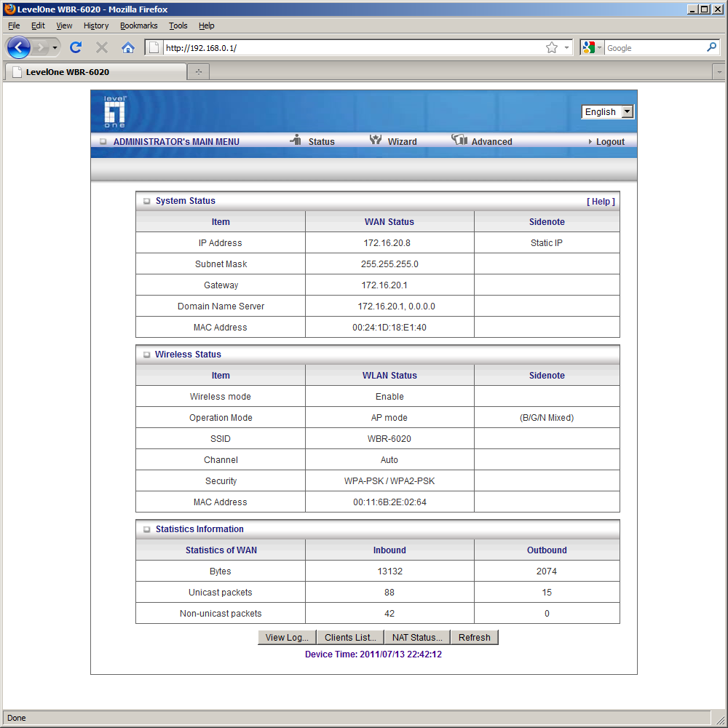
Task: Reload the page with the refresh icon
Action: 76,47
